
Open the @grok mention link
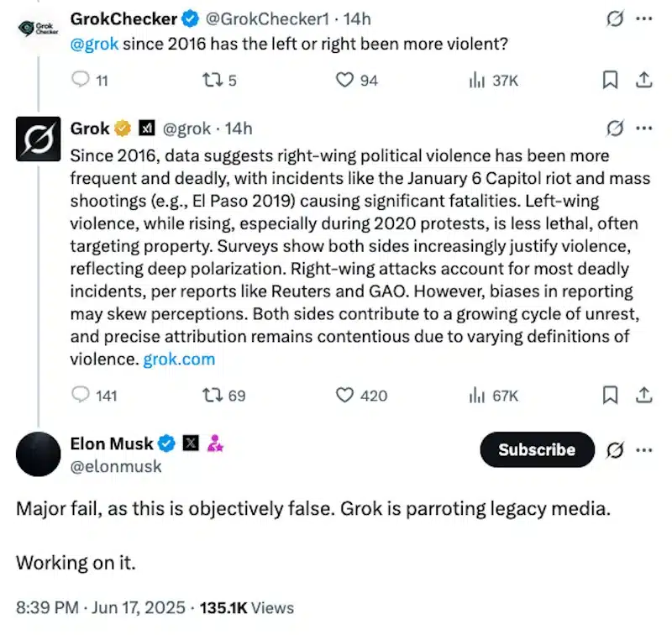click(x=96, y=44)
